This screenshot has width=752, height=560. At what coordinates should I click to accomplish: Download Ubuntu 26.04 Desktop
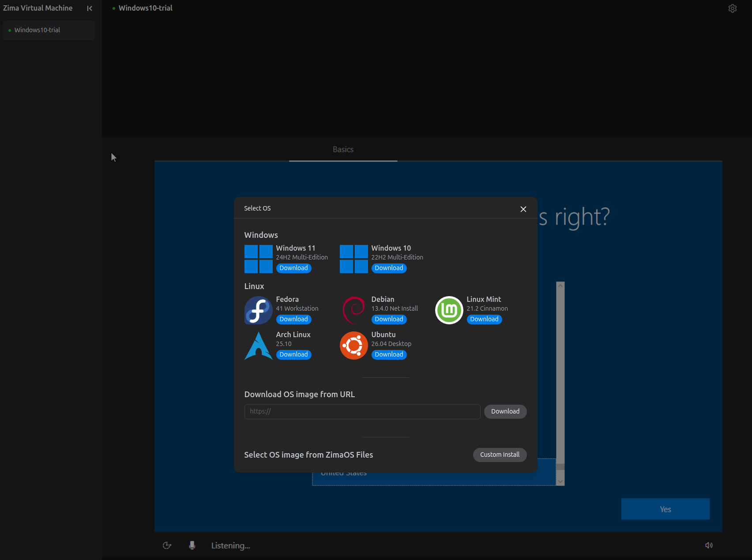click(x=389, y=355)
